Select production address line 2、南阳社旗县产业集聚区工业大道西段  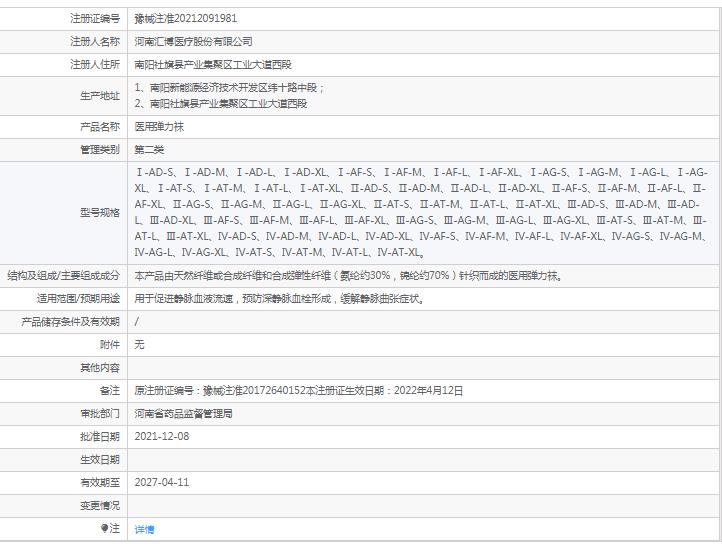(x=221, y=104)
